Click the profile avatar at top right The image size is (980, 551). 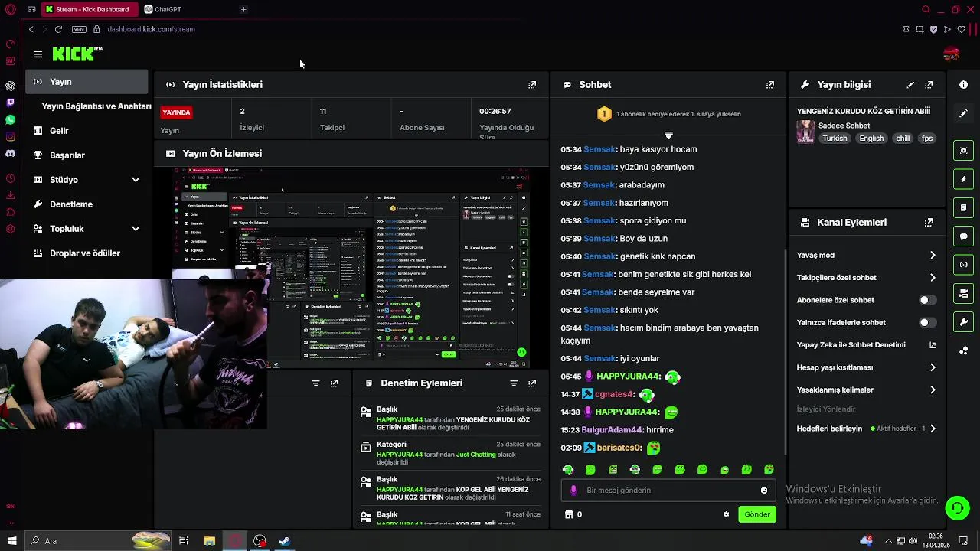pyautogui.click(x=951, y=54)
